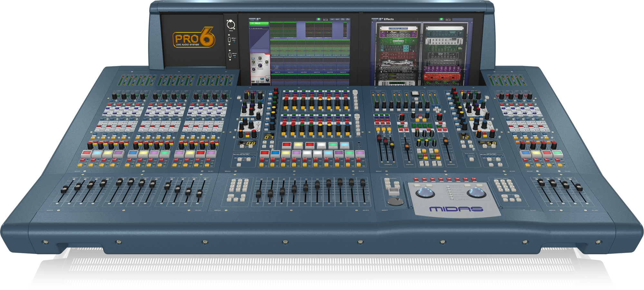Select the Chamber Reverb rack unit

tap(444, 34)
